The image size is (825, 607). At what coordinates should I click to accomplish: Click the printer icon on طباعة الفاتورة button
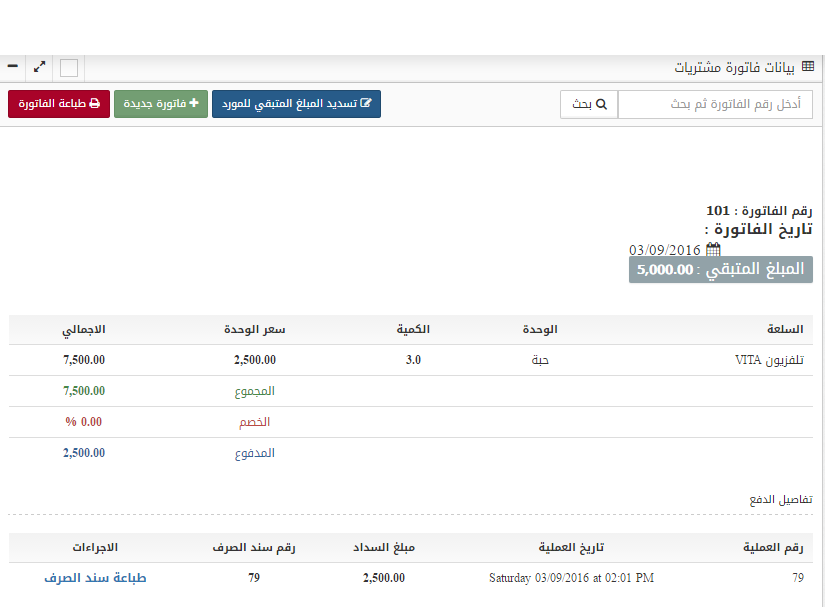[94, 103]
